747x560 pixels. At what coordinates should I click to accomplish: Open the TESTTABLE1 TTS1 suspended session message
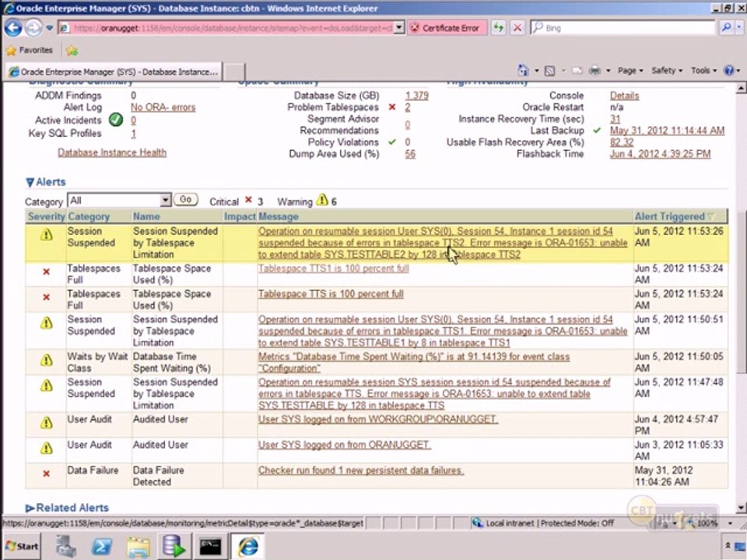click(443, 331)
